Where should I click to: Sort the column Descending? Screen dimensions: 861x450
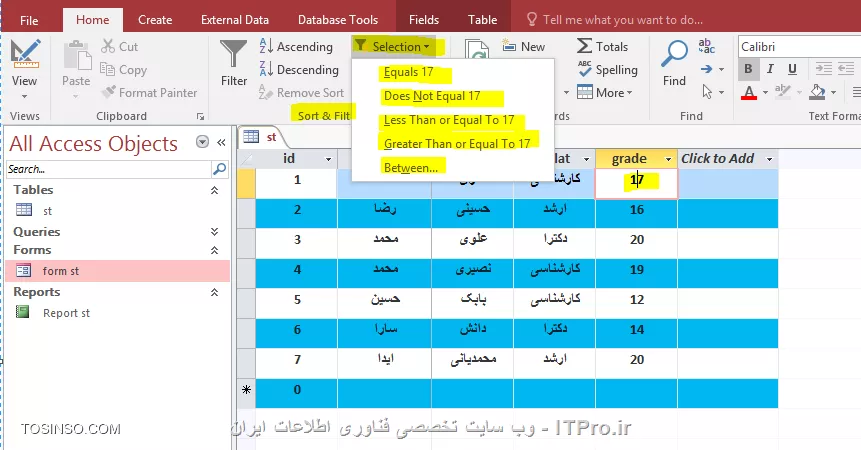[299, 70]
